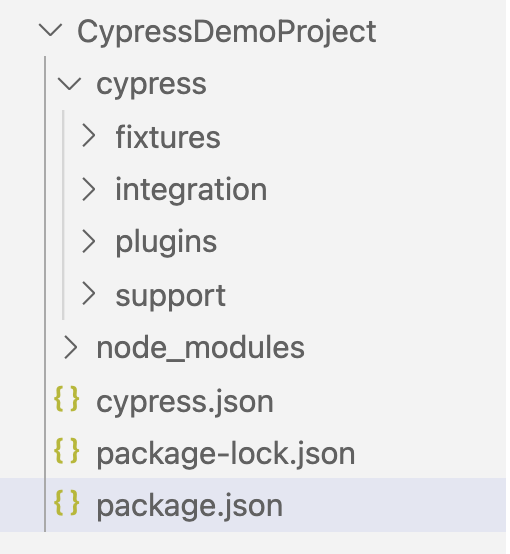Open the cypress.json file

[x=185, y=402]
